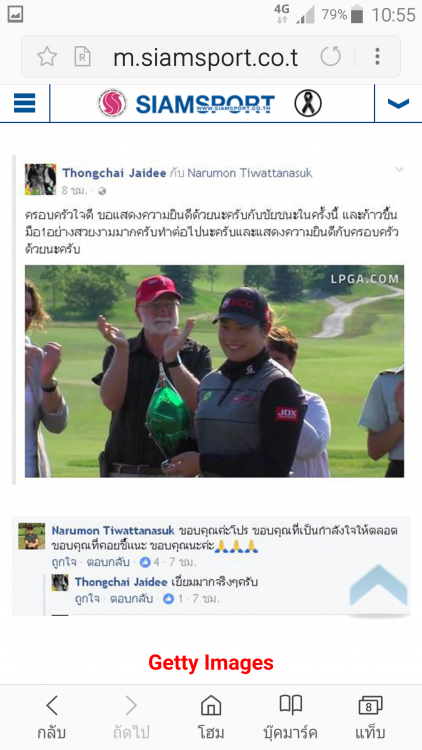Image resolution: width=422 pixels, height=750 pixels.
Task: Go back with กลับ button
Action: tap(51, 717)
